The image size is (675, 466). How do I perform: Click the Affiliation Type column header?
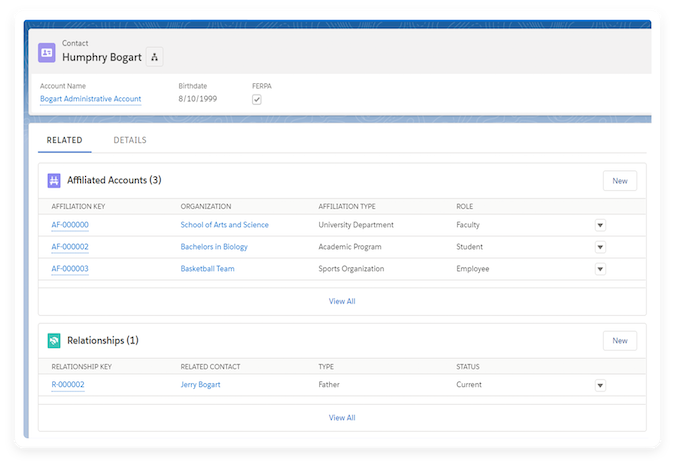click(x=347, y=207)
